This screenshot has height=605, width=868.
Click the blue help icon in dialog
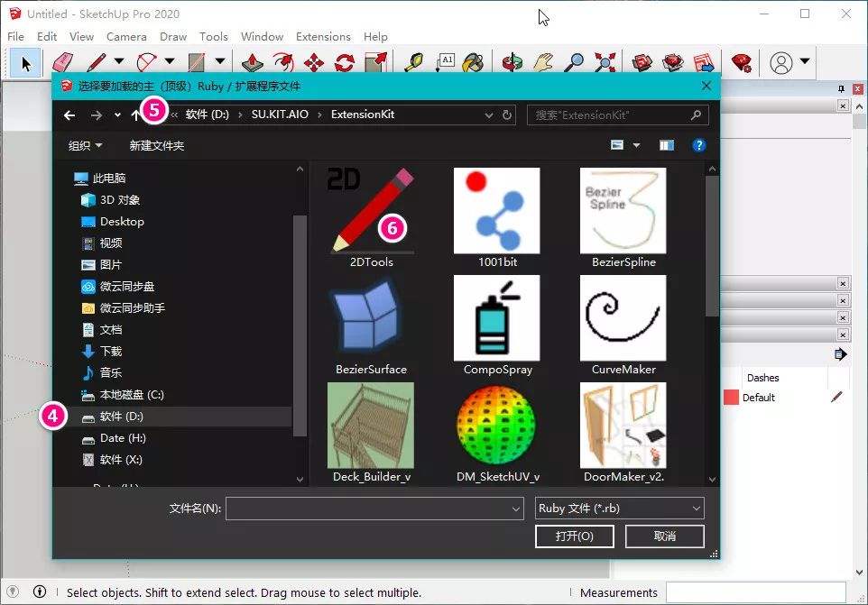699,145
